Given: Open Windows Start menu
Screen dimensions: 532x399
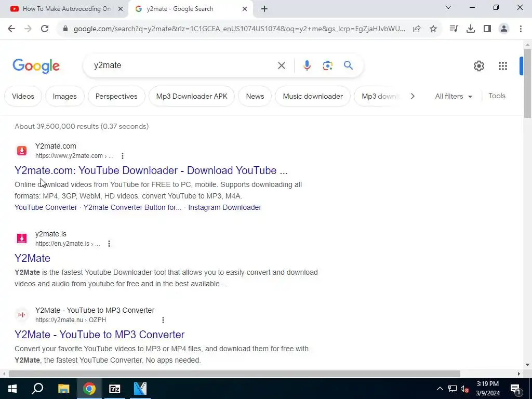Looking at the screenshot, I should (x=12, y=389).
